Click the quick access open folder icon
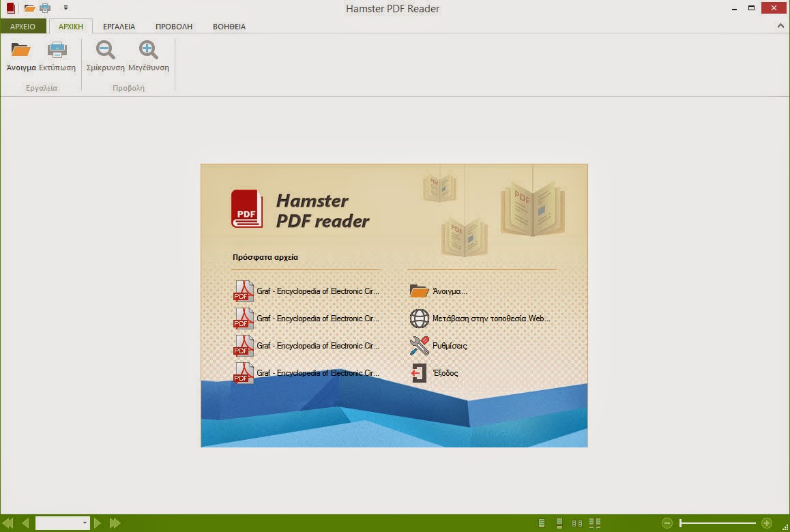 click(29, 8)
